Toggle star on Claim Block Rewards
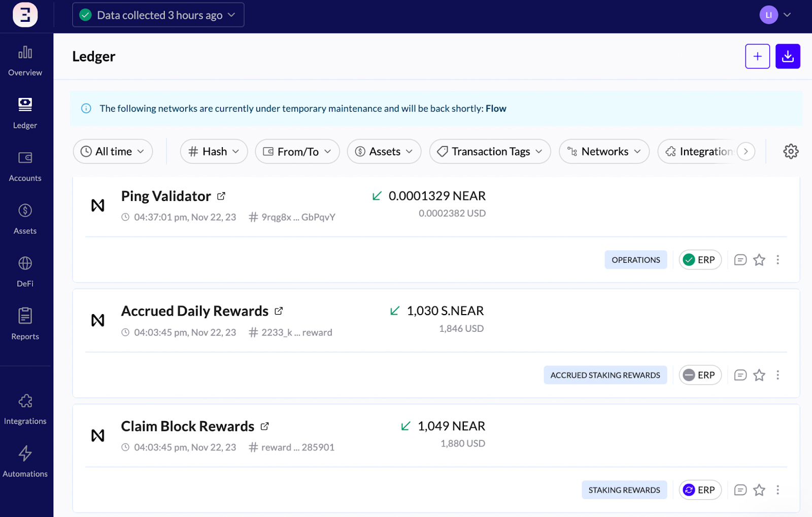The width and height of the screenshot is (812, 517). click(x=759, y=490)
